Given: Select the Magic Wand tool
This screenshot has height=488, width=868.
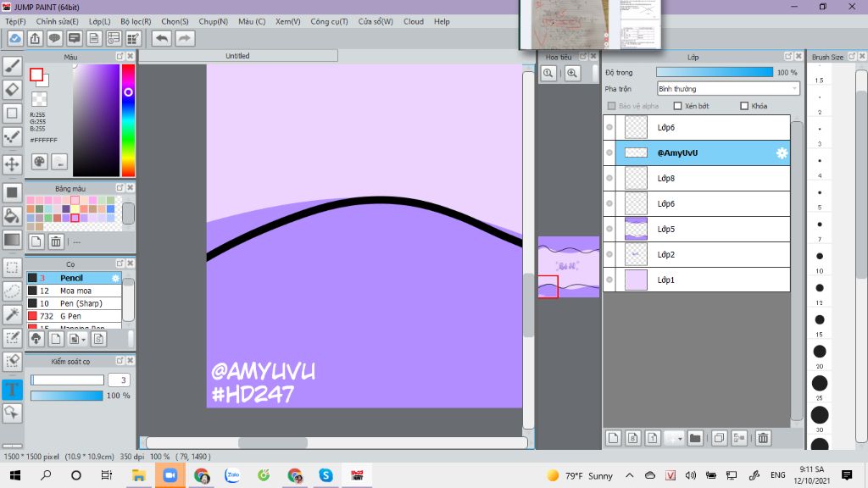Looking at the screenshot, I should pyautogui.click(x=12, y=314).
